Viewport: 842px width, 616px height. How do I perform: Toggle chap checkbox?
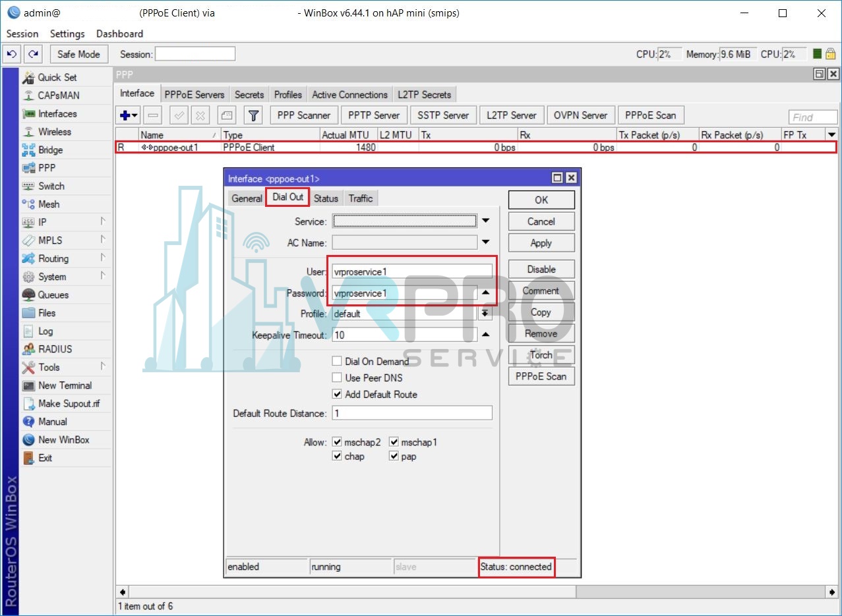pos(337,457)
